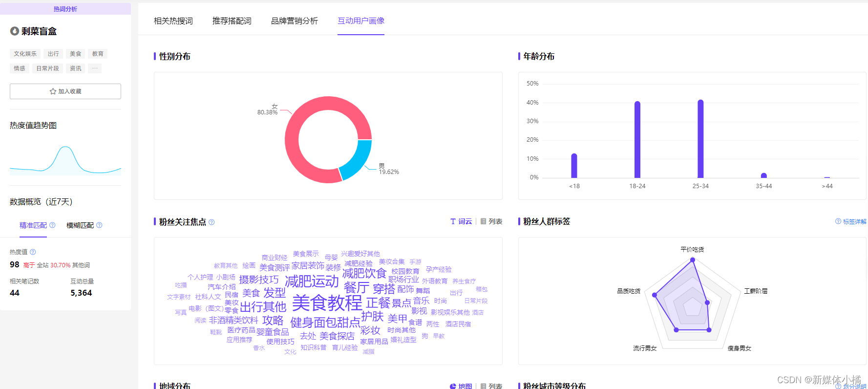This screenshot has height=389, width=868.
Task: Click the 互动总量 value 5,364
Action: click(81, 293)
